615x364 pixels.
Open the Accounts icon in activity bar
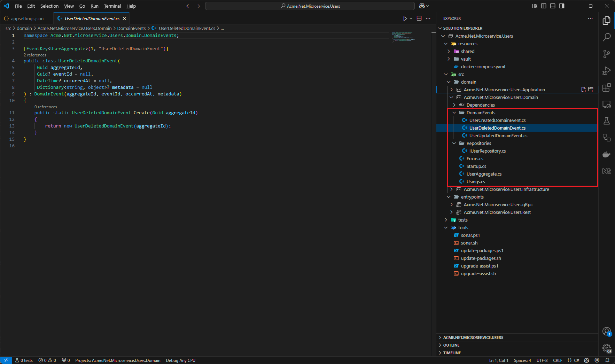(606, 331)
